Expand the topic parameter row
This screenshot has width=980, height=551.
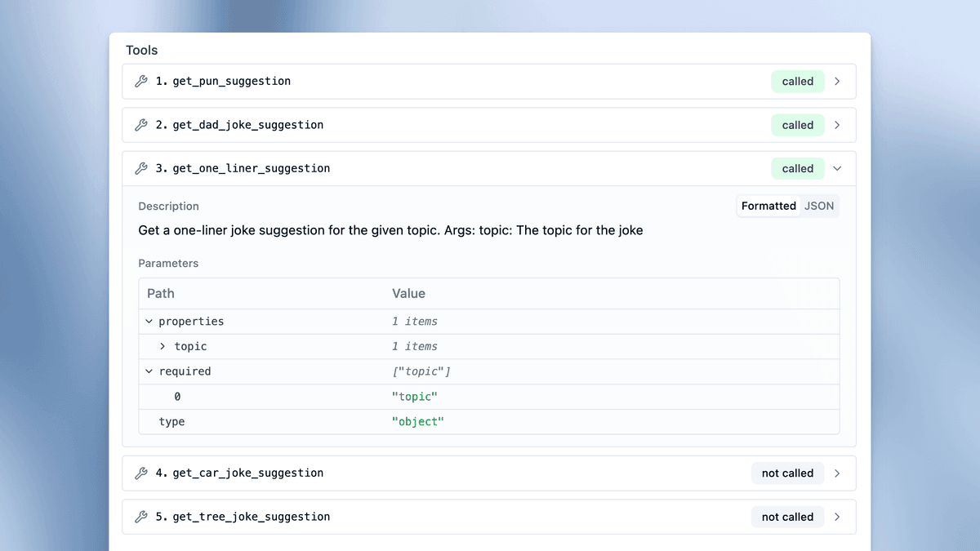coord(163,347)
